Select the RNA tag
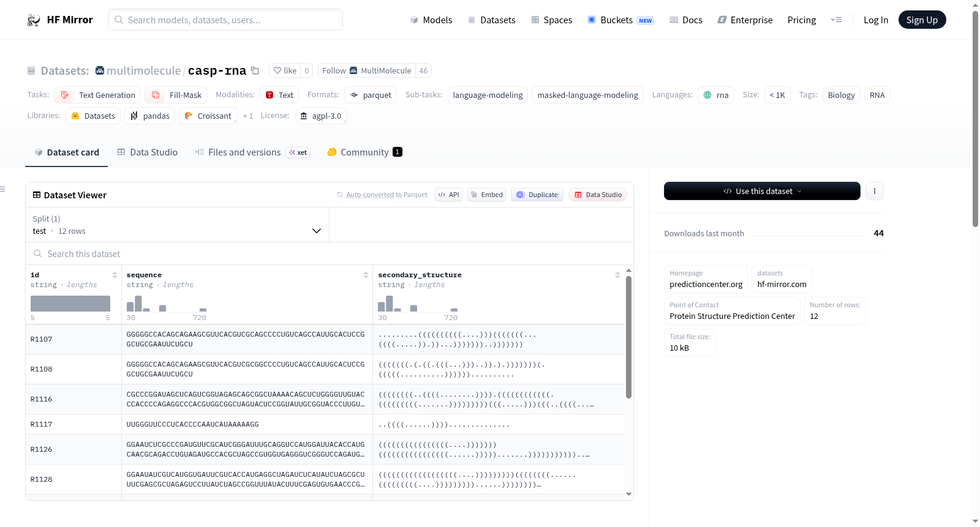980x527 pixels. pyautogui.click(x=877, y=95)
